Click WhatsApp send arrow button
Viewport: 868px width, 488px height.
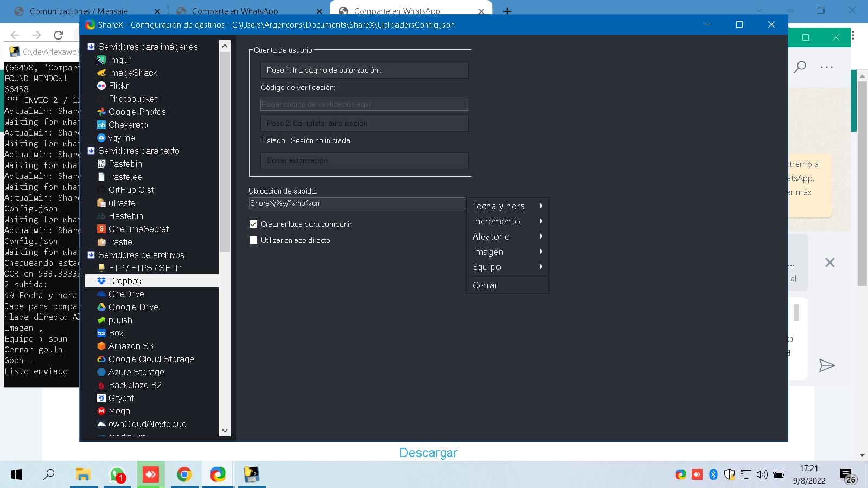click(827, 365)
